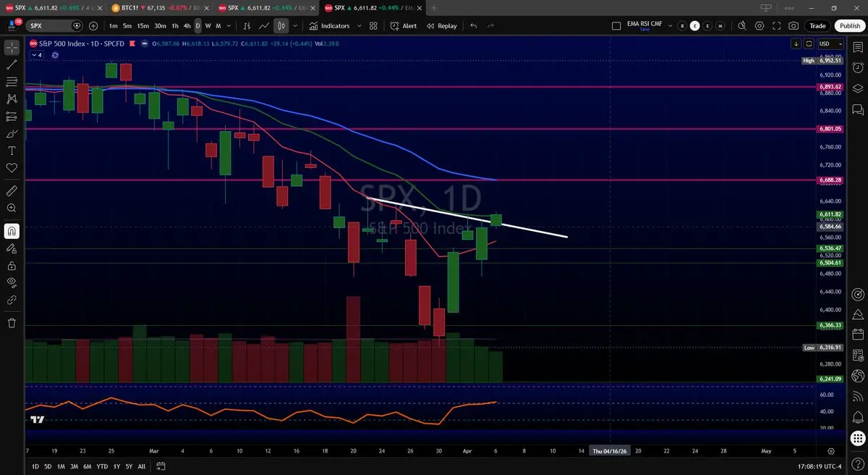Image resolution: width=868 pixels, height=475 pixels.
Task: Open the heart icons tool
Action: click(12, 167)
